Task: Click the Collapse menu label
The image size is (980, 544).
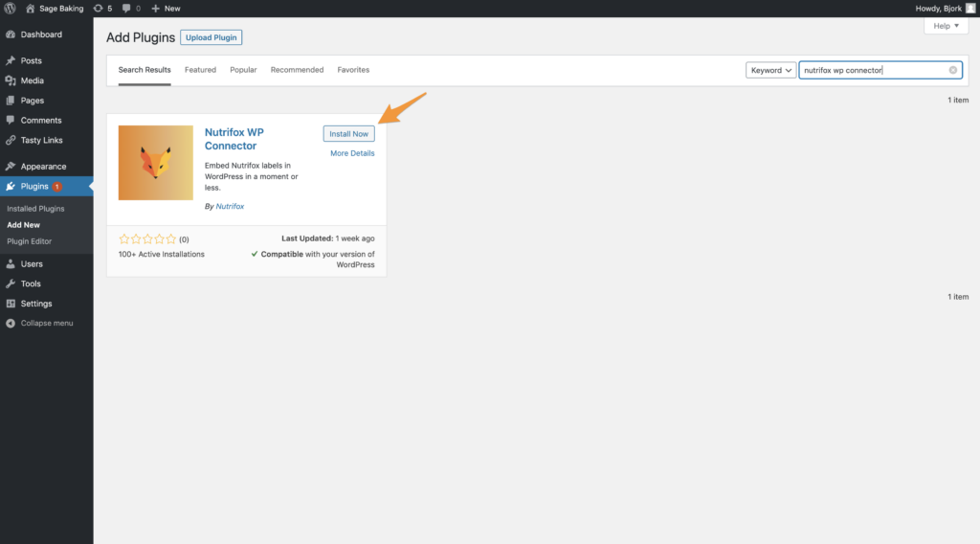Action: point(47,324)
